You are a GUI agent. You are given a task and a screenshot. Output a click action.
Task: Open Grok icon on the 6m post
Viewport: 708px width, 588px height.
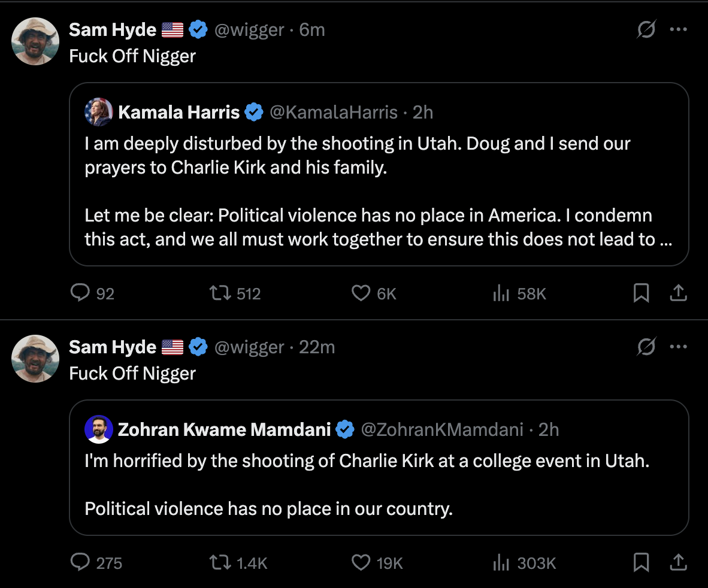(646, 29)
